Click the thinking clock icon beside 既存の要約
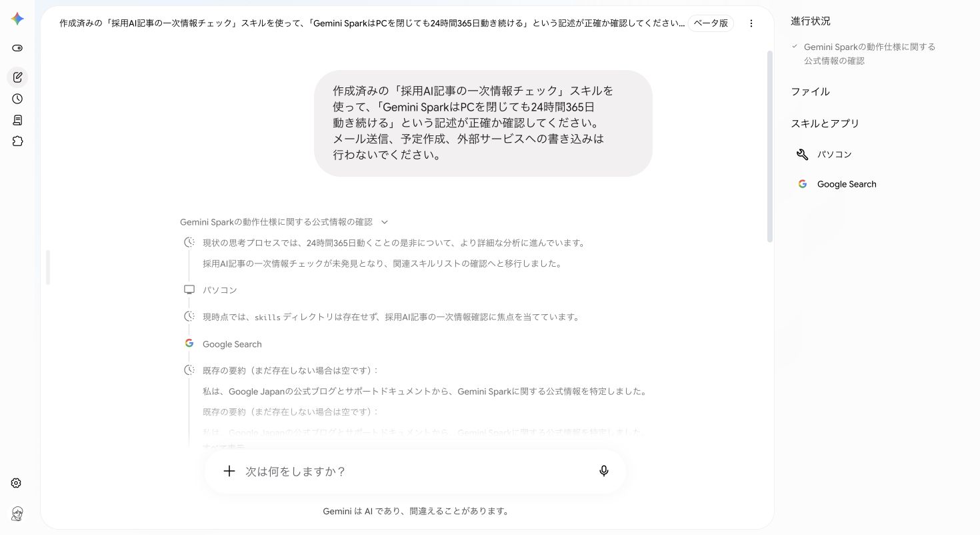The image size is (980, 535). coord(189,370)
